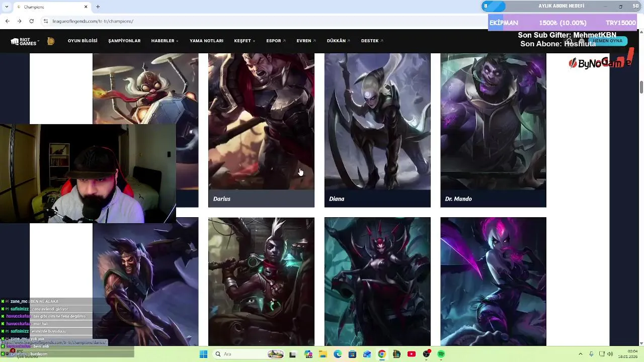Open the DESTEK external link

372,41
